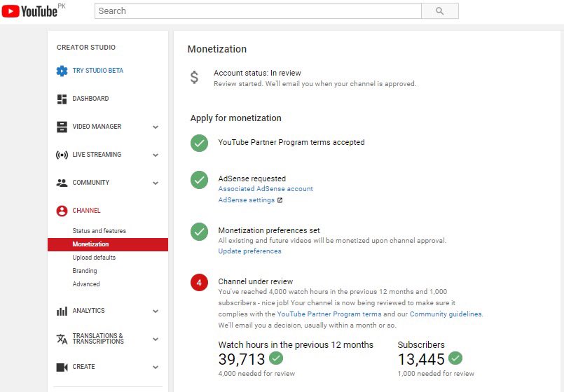Click the Community people icon
Screen dimensions: 564x392
pos(62,183)
